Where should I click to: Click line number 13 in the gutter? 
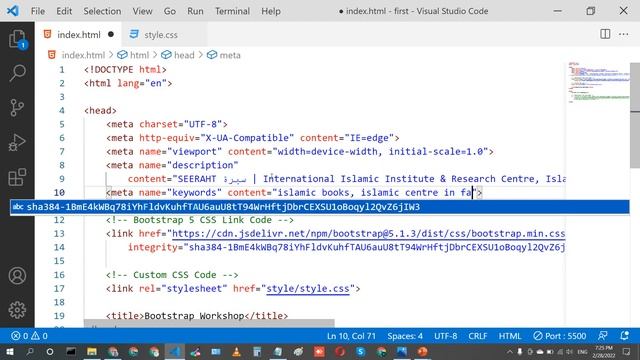pyautogui.click(x=59, y=233)
